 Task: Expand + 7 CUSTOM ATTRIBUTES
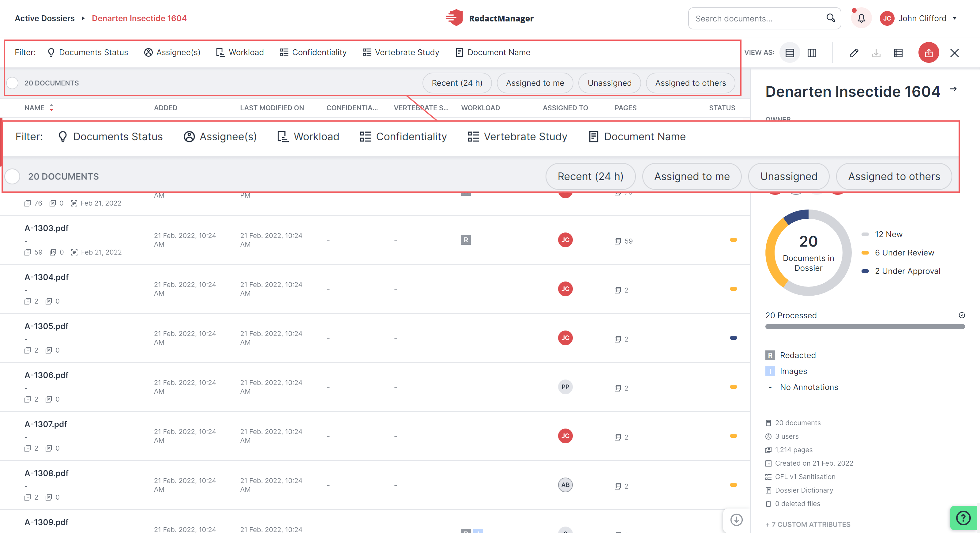point(808,524)
